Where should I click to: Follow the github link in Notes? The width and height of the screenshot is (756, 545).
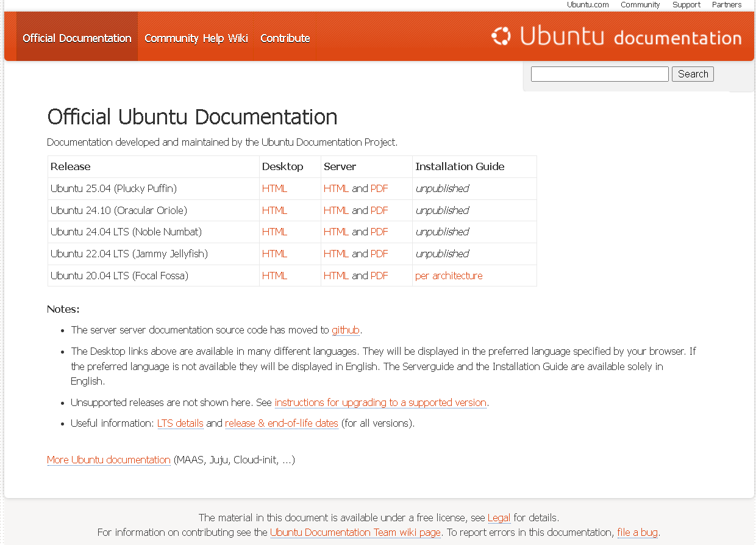[346, 330]
